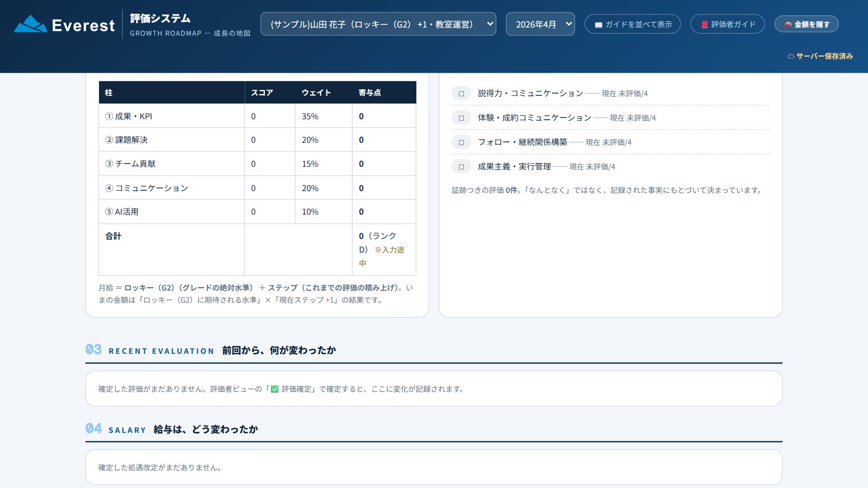Click the 35% weight cell
The image size is (868, 488).
pos(324,116)
